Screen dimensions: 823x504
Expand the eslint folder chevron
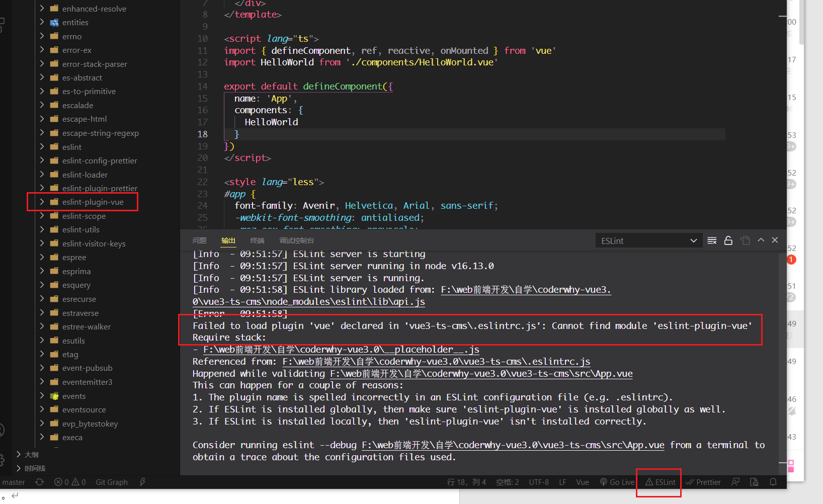tap(42, 146)
